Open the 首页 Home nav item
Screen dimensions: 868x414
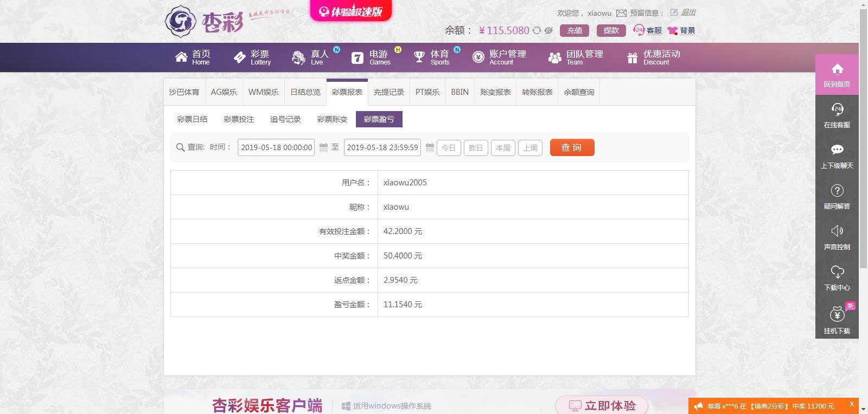[x=193, y=57]
